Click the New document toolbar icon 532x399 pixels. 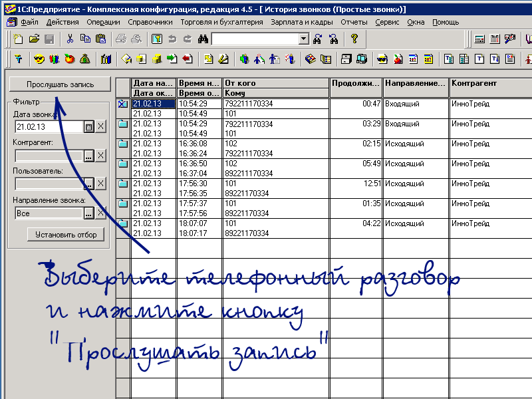tap(19, 39)
